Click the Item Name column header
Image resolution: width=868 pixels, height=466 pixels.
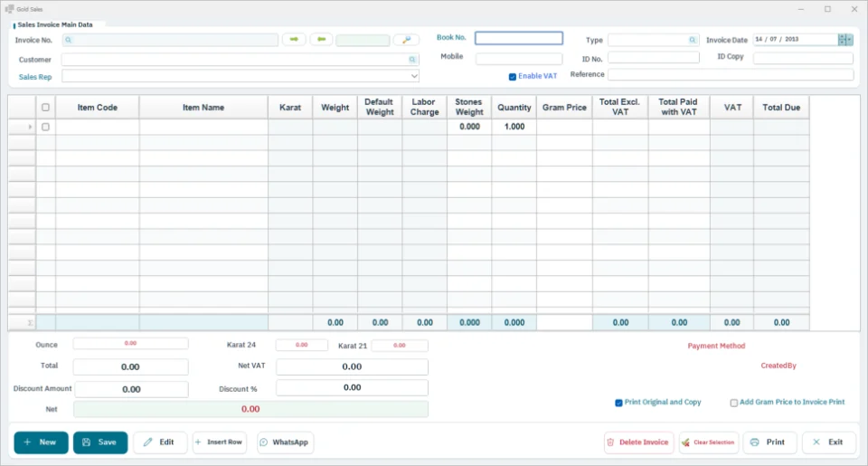coord(203,108)
